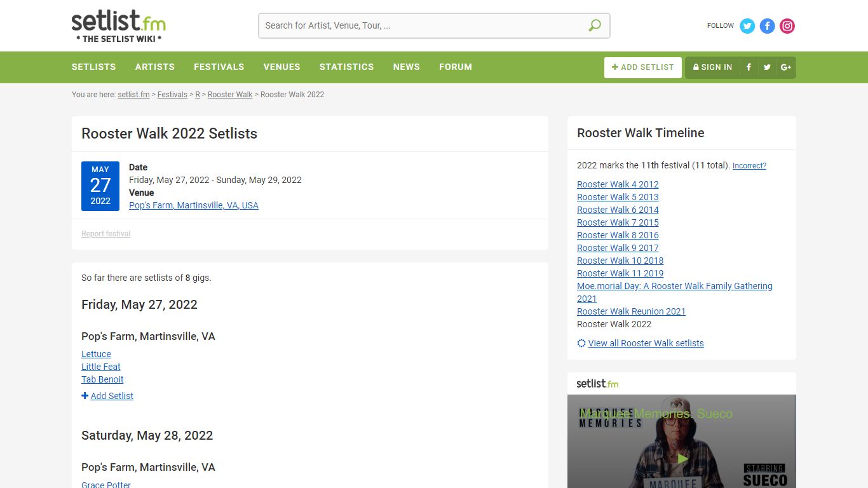Sign in with Google Plus icon

click(x=786, y=67)
